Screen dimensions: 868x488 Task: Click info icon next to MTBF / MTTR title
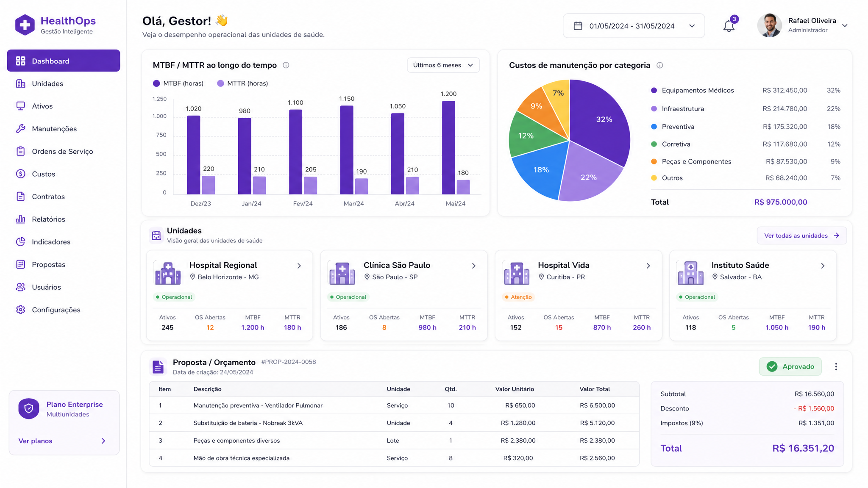click(286, 65)
